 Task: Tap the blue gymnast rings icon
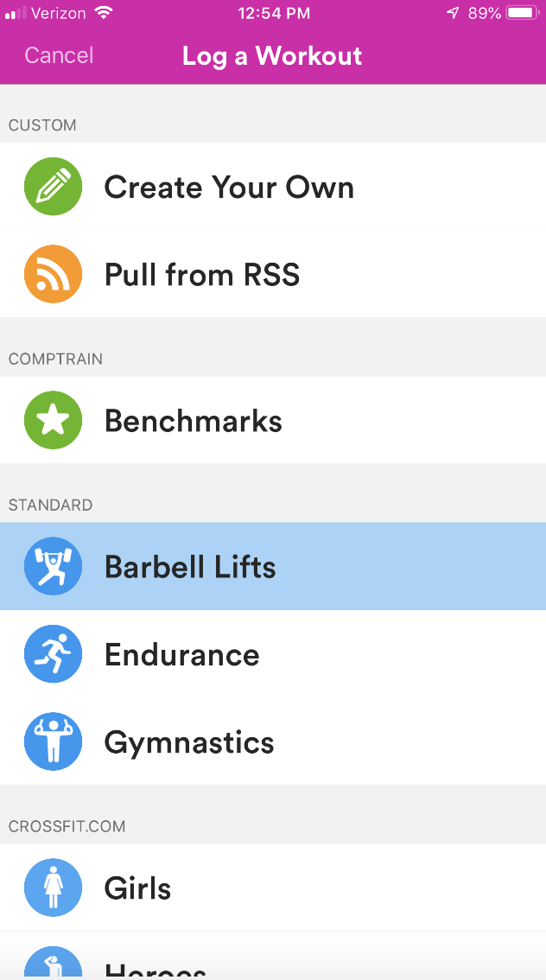click(x=54, y=741)
